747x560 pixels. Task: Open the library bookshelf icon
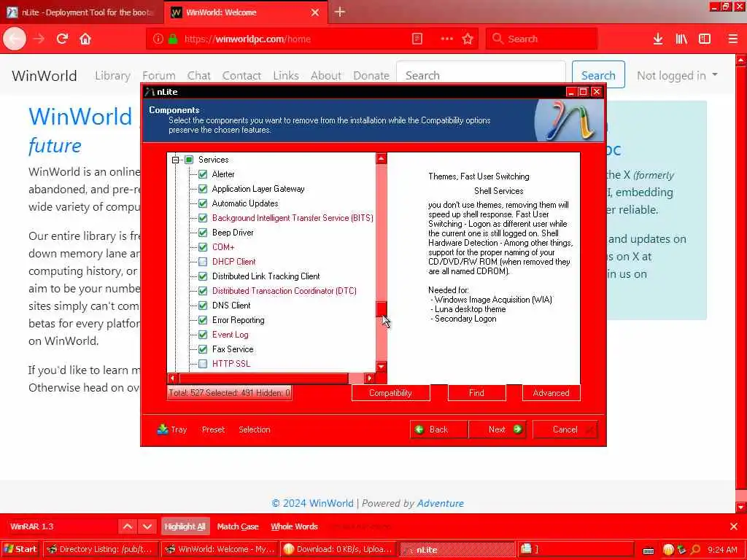coord(681,39)
